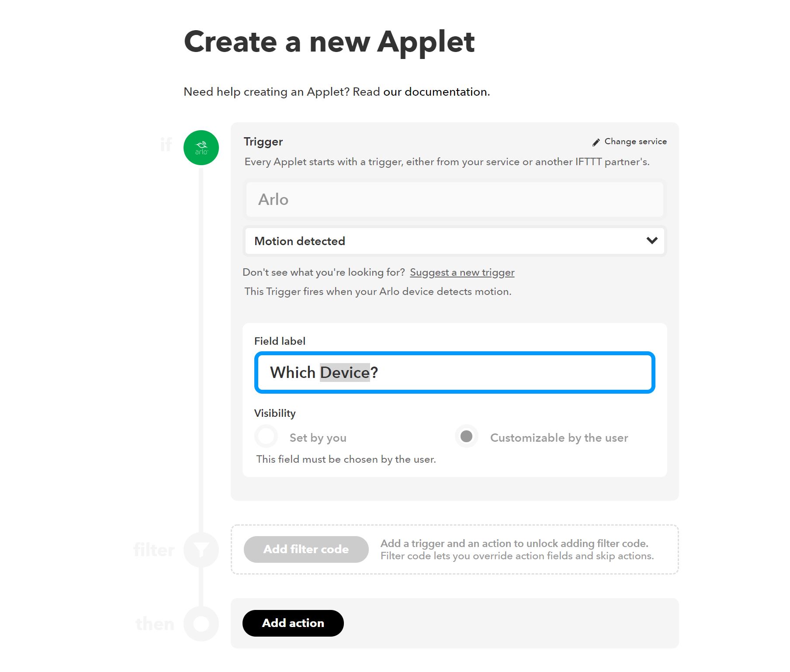790x672 pixels.
Task: Click the 'then' step circle icon
Action: [201, 624]
